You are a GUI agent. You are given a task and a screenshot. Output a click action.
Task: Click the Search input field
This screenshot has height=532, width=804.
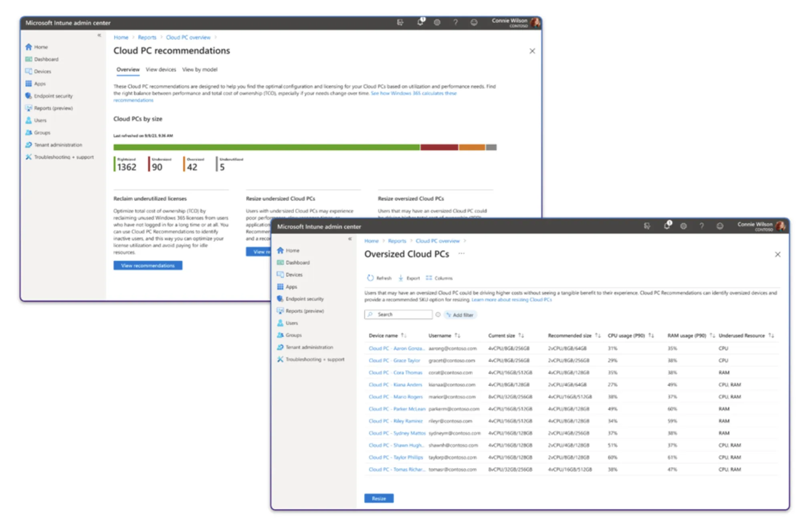[398, 314]
